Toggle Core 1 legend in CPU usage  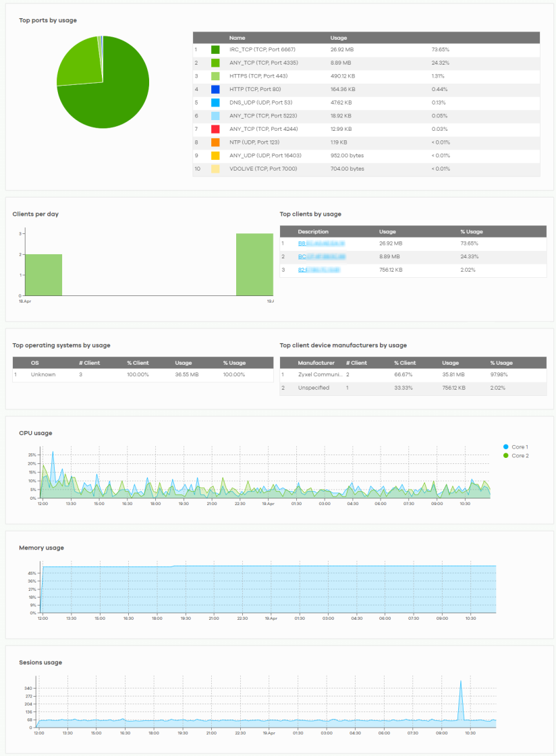pyautogui.click(x=516, y=447)
